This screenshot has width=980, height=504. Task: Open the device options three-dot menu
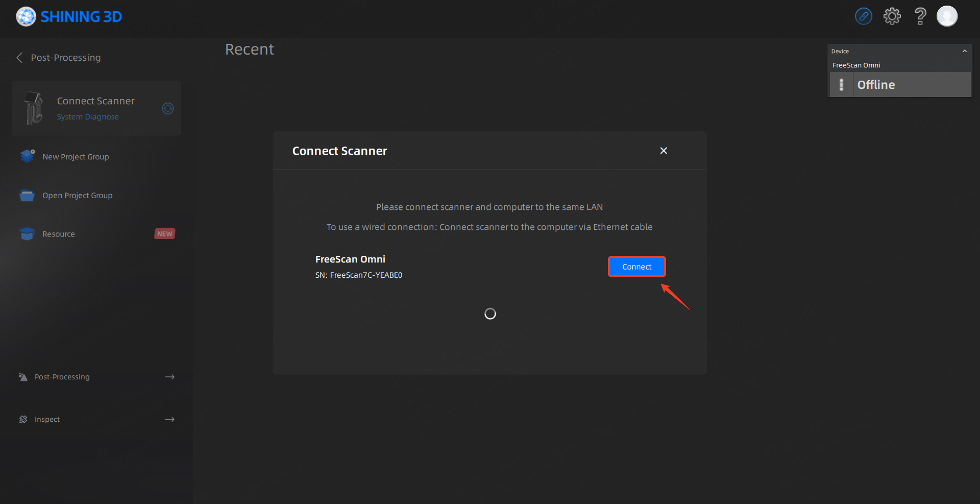point(841,85)
